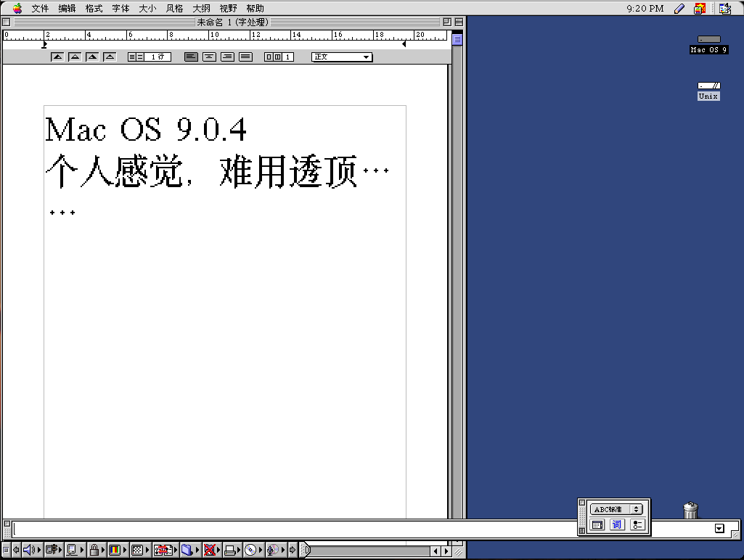Open the padlock security strip module

pos(97,550)
